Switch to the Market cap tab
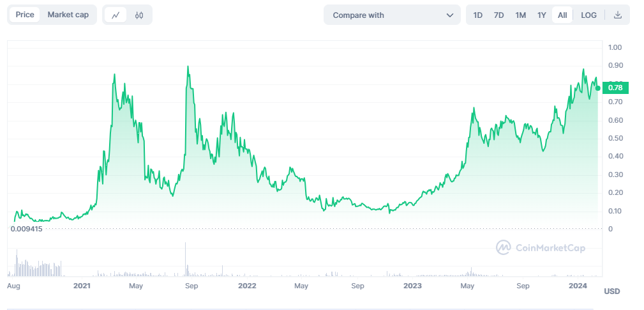This screenshot has height=310, width=644. [68, 15]
